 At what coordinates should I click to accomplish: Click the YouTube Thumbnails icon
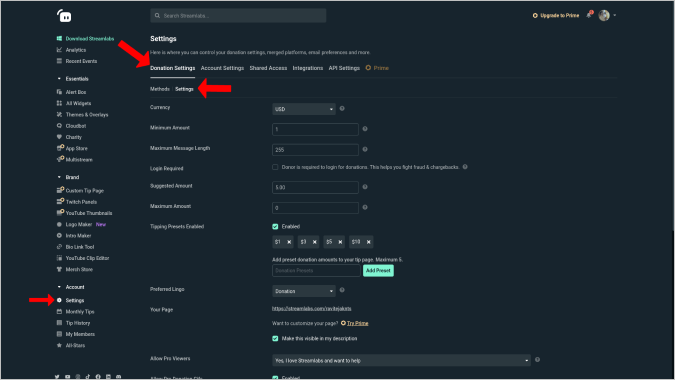coord(60,213)
